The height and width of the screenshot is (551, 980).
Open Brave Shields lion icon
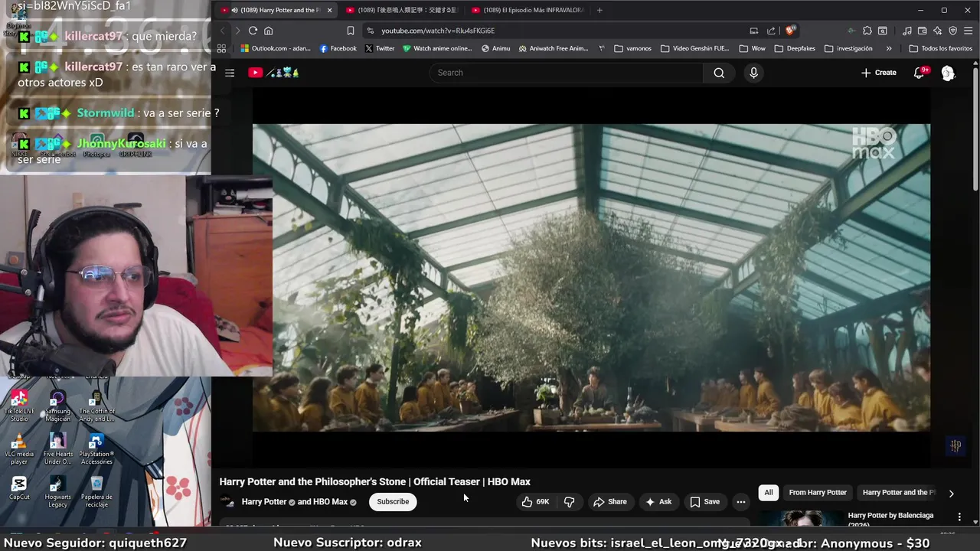coord(790,31)
